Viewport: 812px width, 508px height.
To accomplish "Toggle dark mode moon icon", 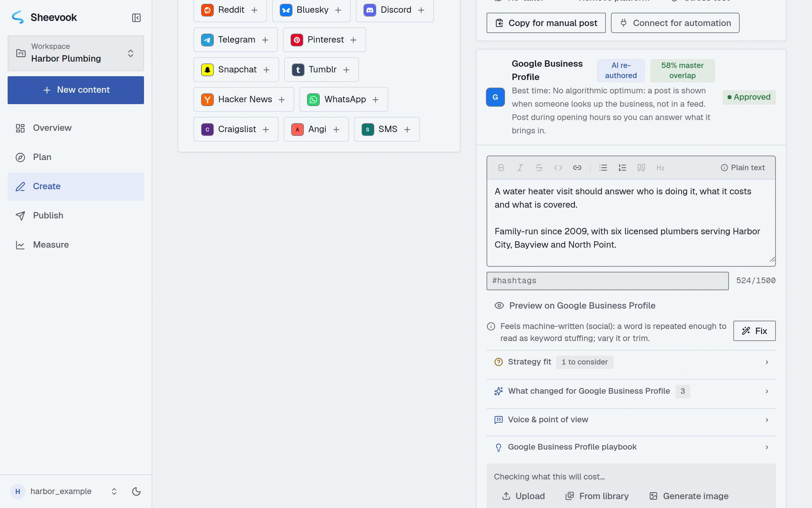I will [136, 491].
